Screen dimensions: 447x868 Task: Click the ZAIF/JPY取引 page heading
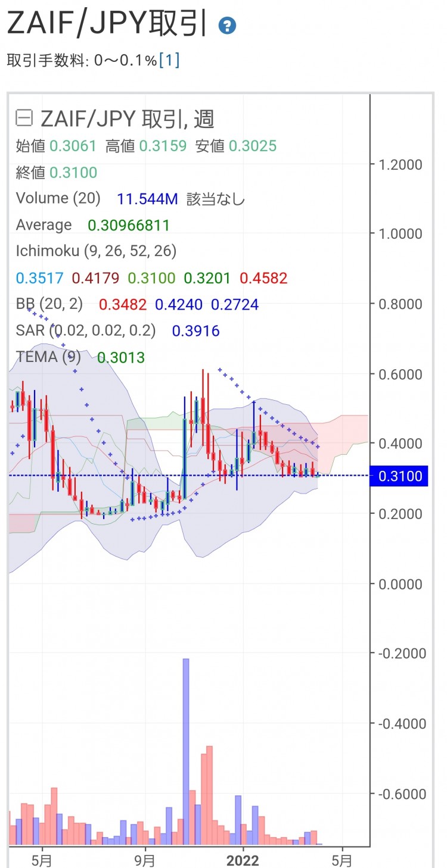click(107, 24)
